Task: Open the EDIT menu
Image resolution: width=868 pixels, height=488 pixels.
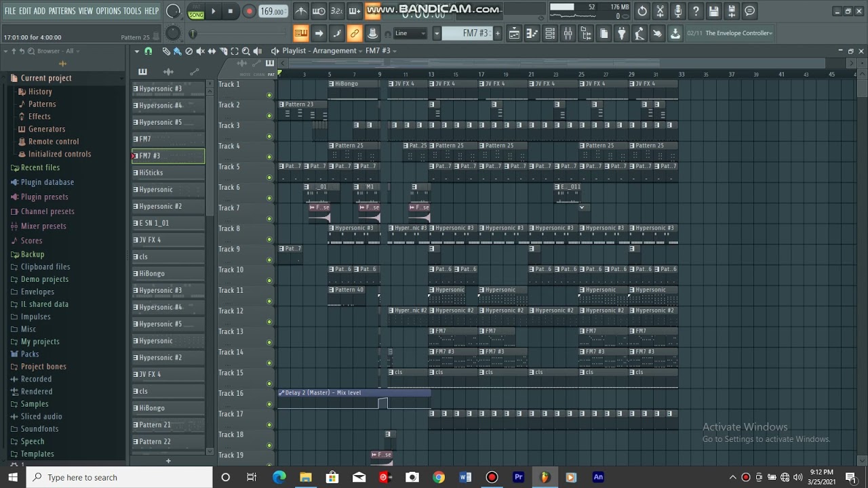Action: pyautogui.click(x=25, y=11)
